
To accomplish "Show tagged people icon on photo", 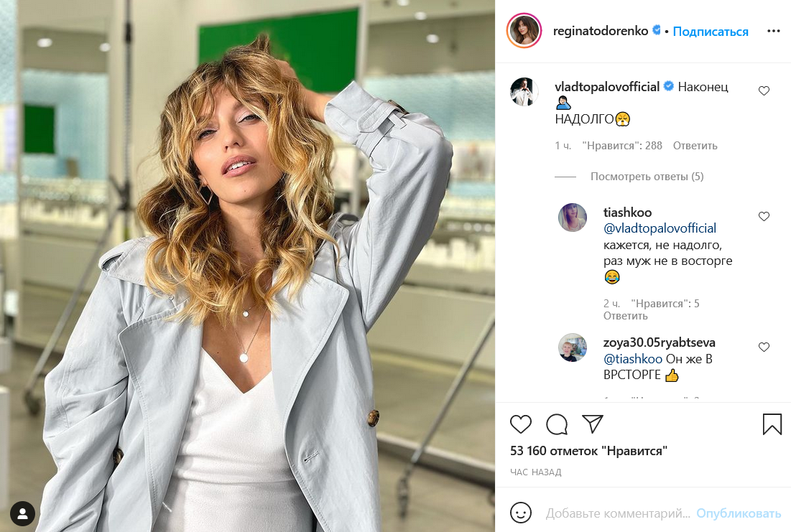I will click(x=23, y=513).
